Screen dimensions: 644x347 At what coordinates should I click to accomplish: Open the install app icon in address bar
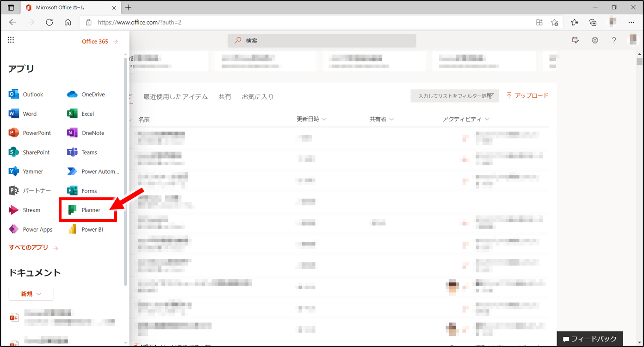[x=539, y=22]
